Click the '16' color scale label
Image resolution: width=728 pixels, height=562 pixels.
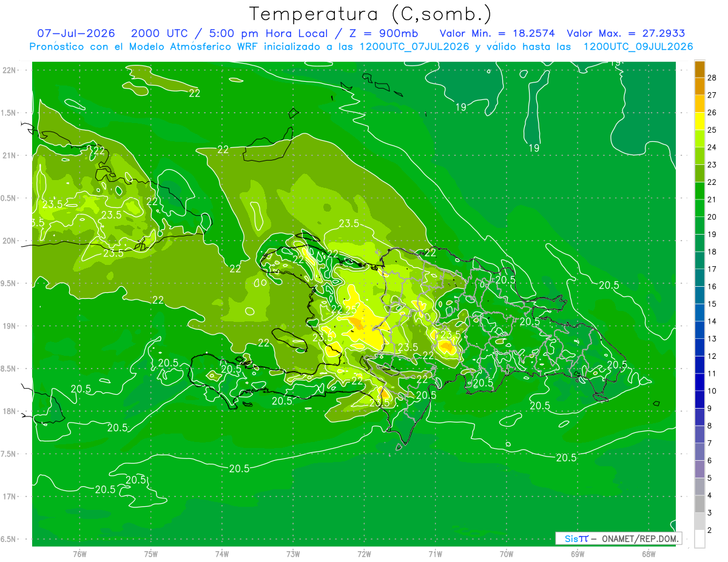click(712, 286)
